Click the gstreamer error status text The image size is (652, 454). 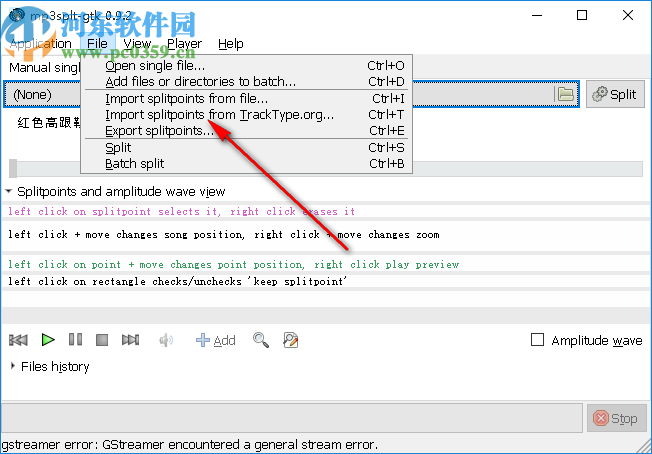pyautogui.click(x=190, y=445)
